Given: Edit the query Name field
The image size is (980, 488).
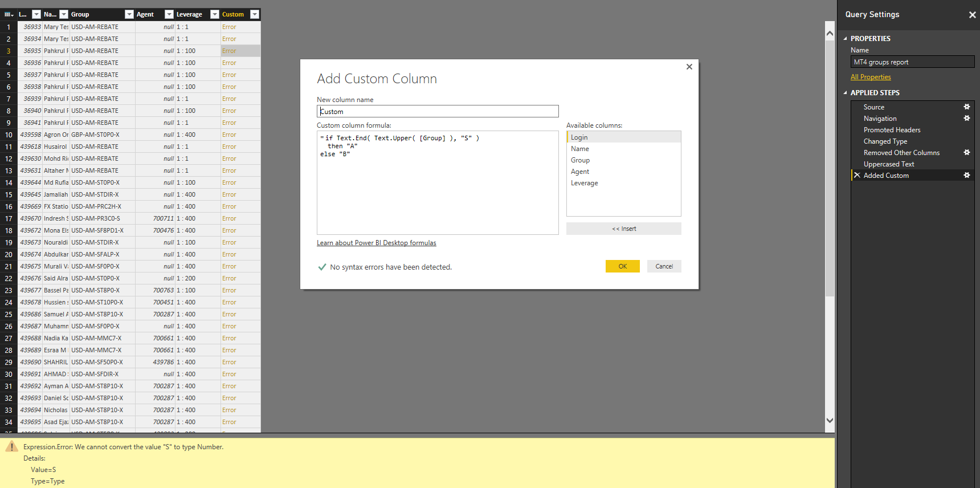Looking at the screenshot, I should pos(913,62).
